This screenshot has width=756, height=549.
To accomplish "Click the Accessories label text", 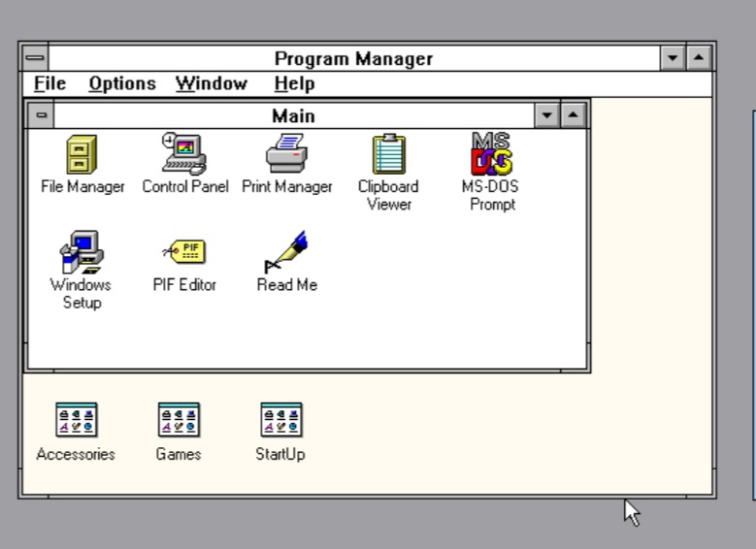I will coord(76,454).
